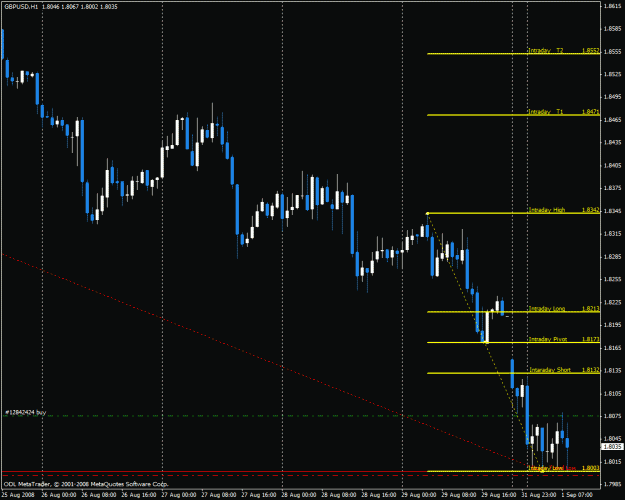Click price axis value 1.8525

[x=612, y=74]
